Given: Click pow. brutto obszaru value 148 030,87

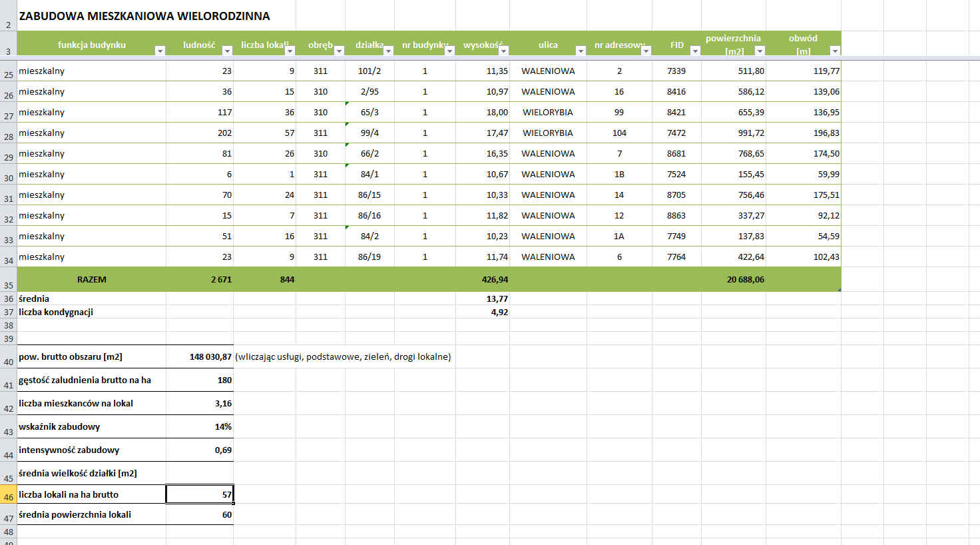Looking at the screenshot, I should pos(210,357).
